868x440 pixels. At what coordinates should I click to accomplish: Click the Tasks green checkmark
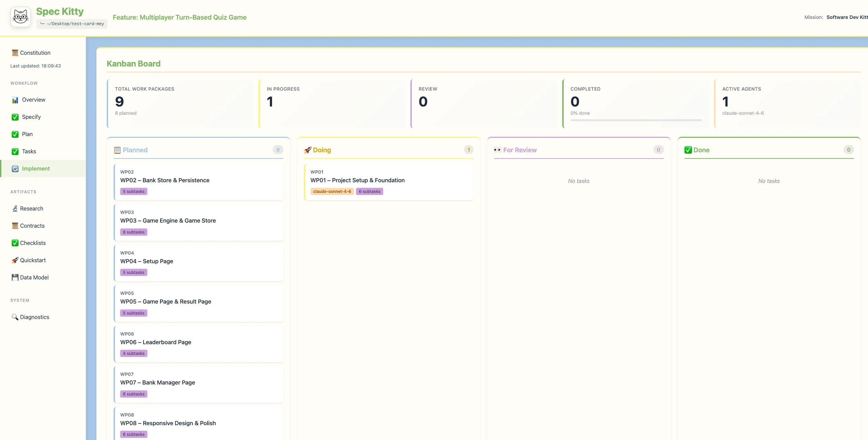tap(15, 152)
